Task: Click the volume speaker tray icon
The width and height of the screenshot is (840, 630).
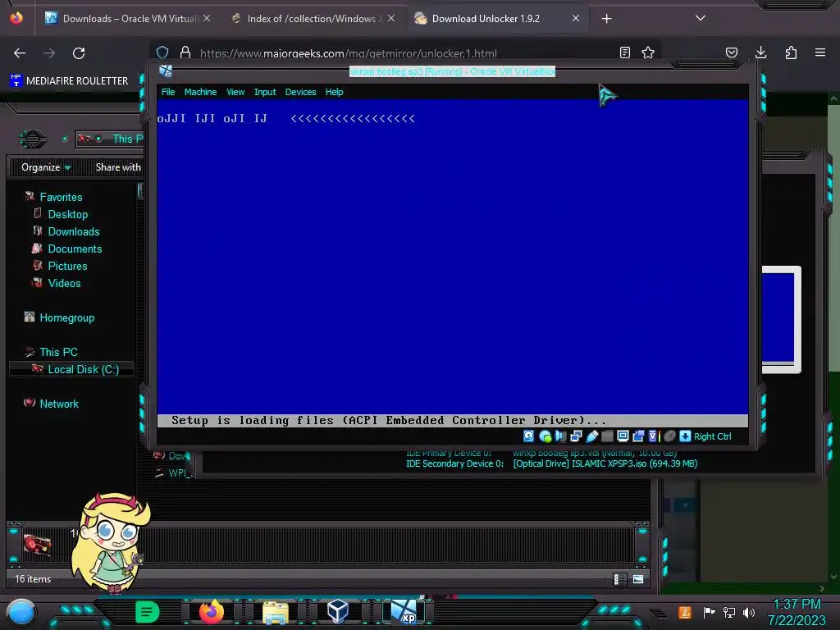Action: click(x=748, y=612)
